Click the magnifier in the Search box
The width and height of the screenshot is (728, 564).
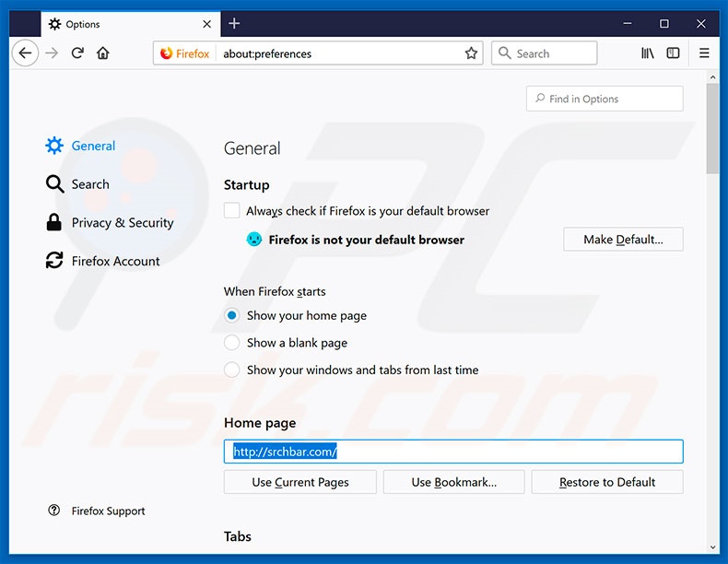tap(505, 53)
